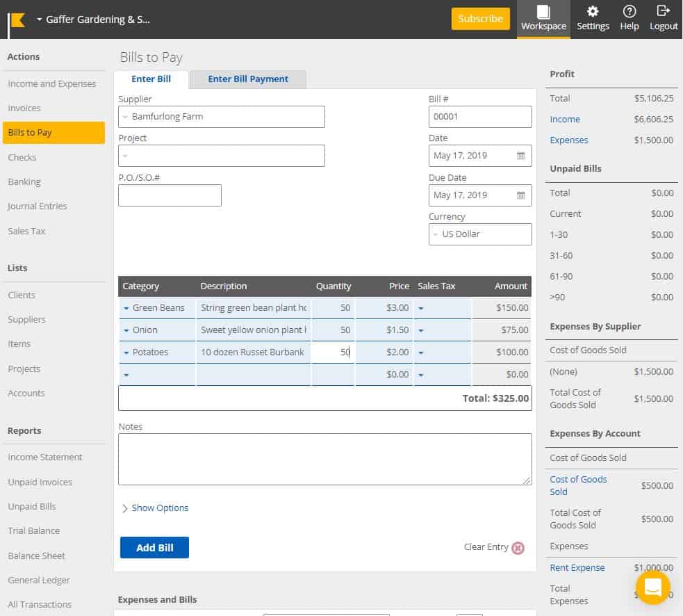Open the Help question mark icon
This screenshot has height=616, width=683.
pos(629,11)
